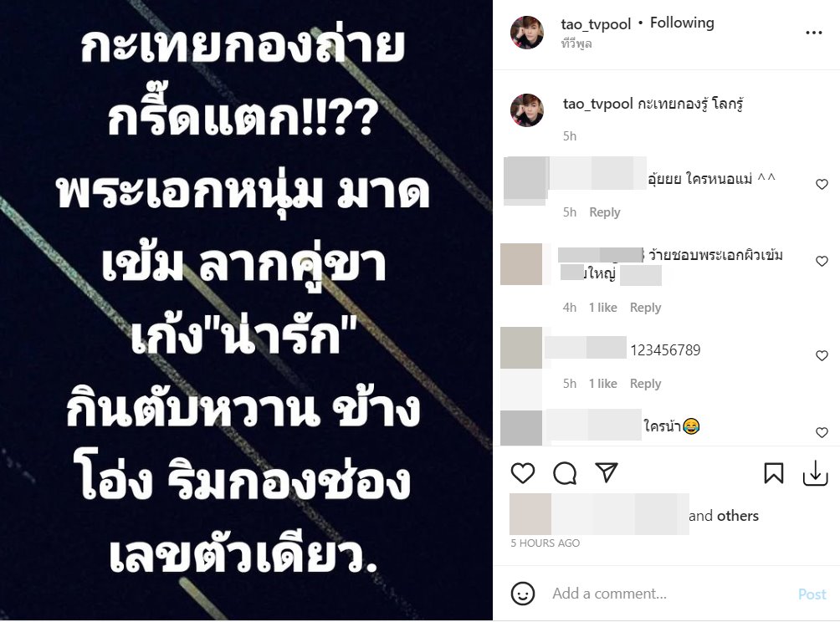
Task: View the 1 like on the 4h comment
Action: [x=602, y=308]
